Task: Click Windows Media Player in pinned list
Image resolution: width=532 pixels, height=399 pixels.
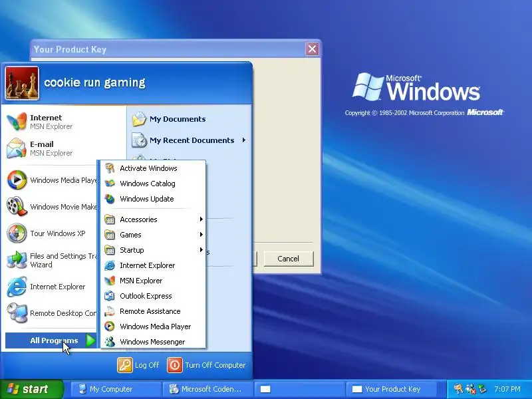Action: 51,180
